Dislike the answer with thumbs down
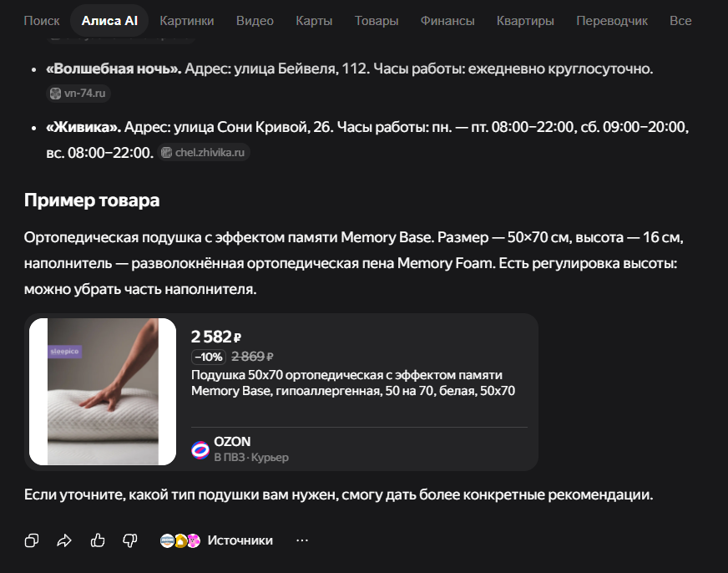This screenshot has height=573, width=728. (x=130, y=540)
